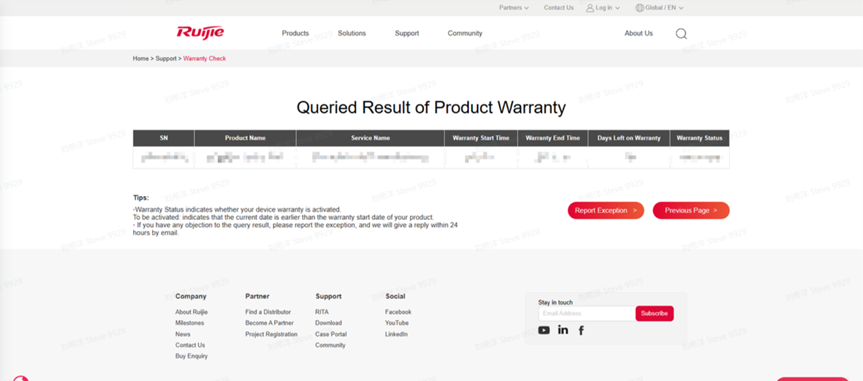This screenshot has width=863, height=381.
Task: Click the search magnifier icon
Action: [681, 34]
